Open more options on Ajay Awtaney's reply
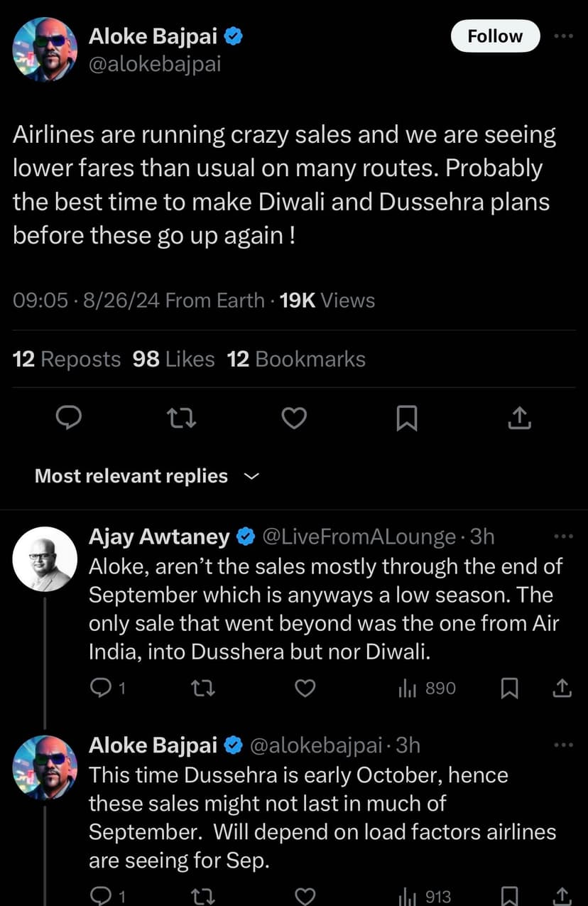 563,537
